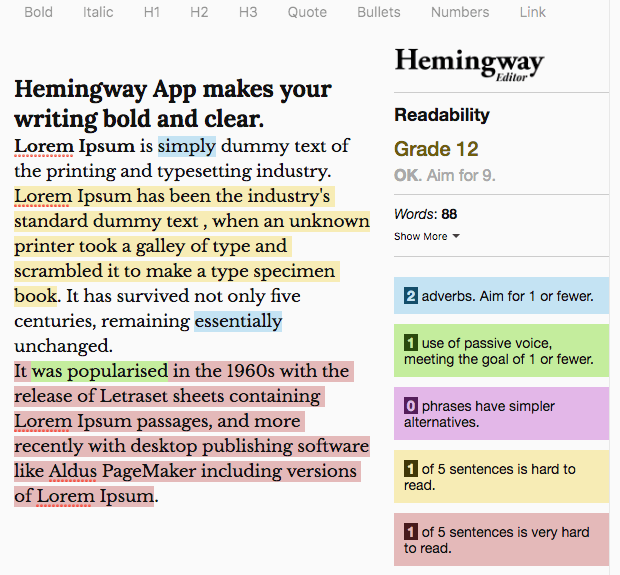This screenshot has height=575, width=620.
Task: Click the 'OK. Aim for 9.' text
Action: tap(444, 175)
